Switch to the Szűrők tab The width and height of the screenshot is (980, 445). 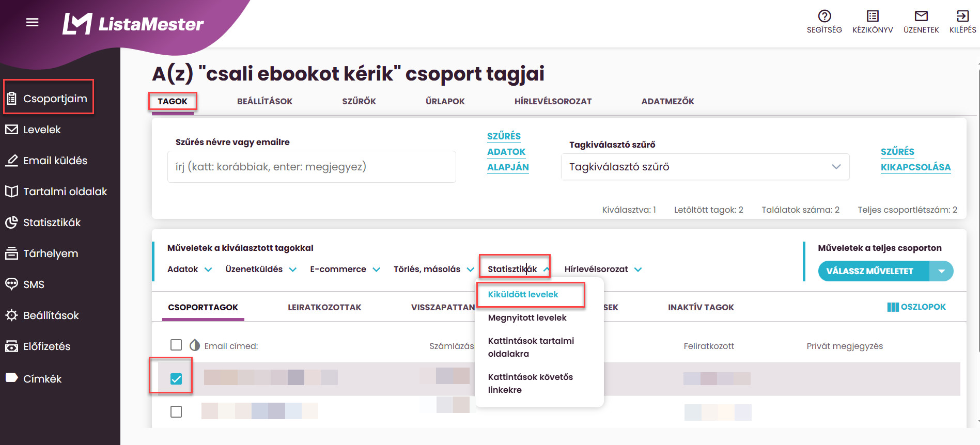pyautogui.click(x=359, y=101)
